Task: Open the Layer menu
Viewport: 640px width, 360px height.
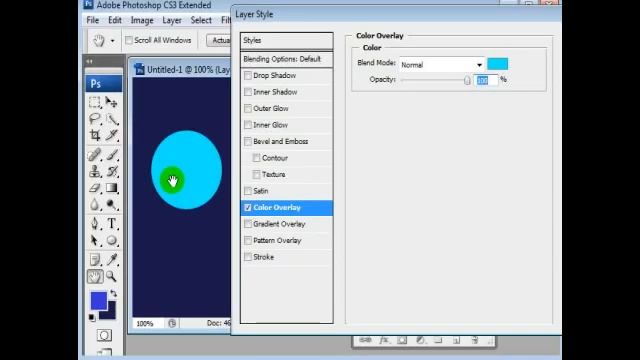Action: [172, 20]
